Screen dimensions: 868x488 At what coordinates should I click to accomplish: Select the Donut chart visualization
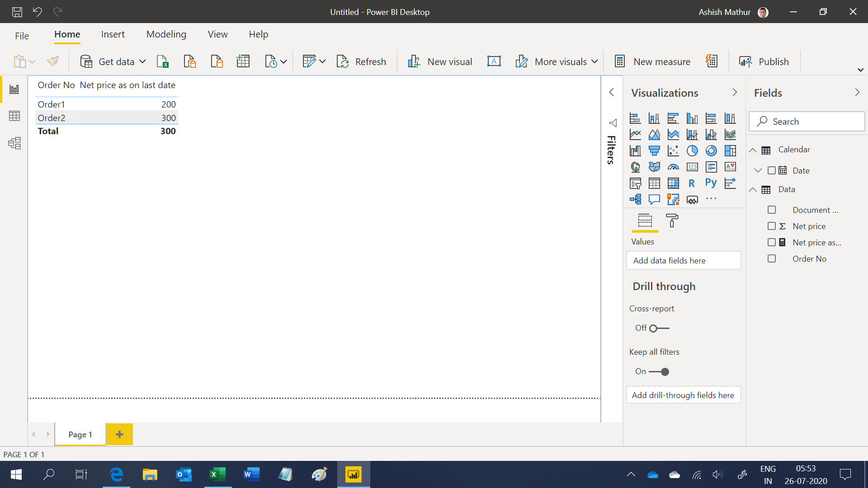(x=711, y=150)
